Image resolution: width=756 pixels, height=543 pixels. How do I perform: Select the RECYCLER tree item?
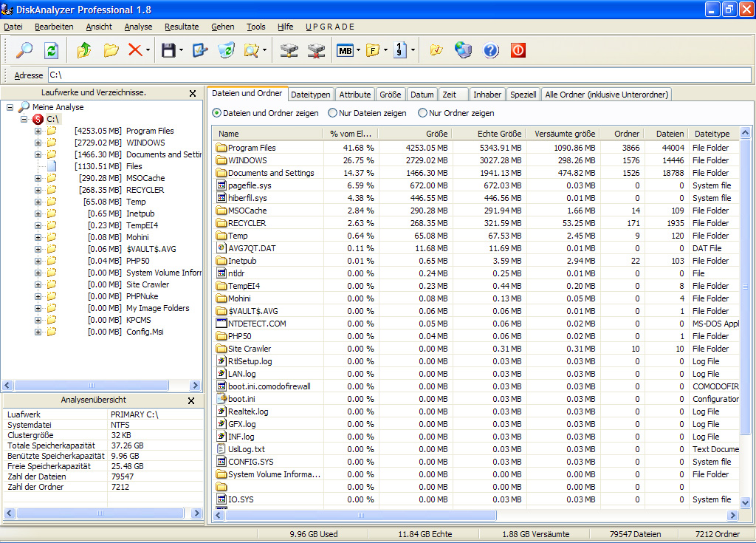point(145,190)
